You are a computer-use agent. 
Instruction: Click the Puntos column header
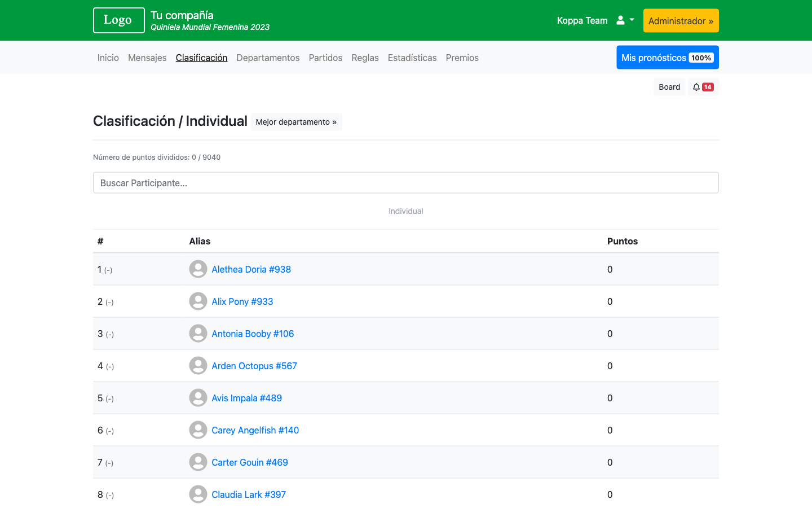point(623,241)
